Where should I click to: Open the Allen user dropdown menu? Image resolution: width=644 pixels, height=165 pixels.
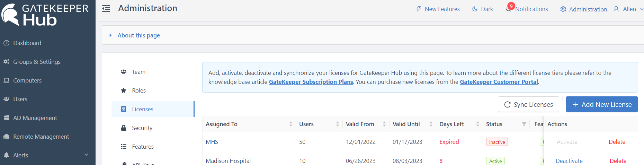coord(628,9)
